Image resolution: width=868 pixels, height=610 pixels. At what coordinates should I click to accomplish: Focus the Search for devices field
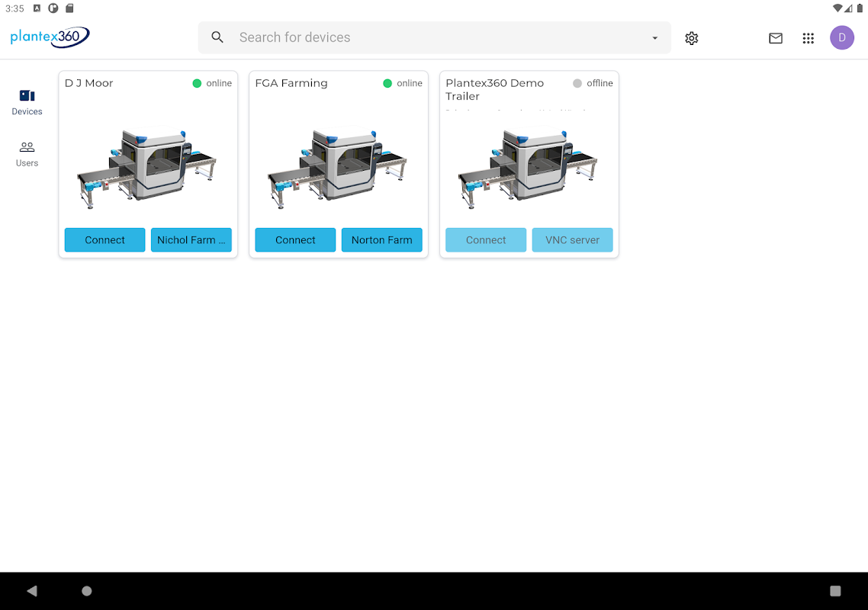[435, 37]
